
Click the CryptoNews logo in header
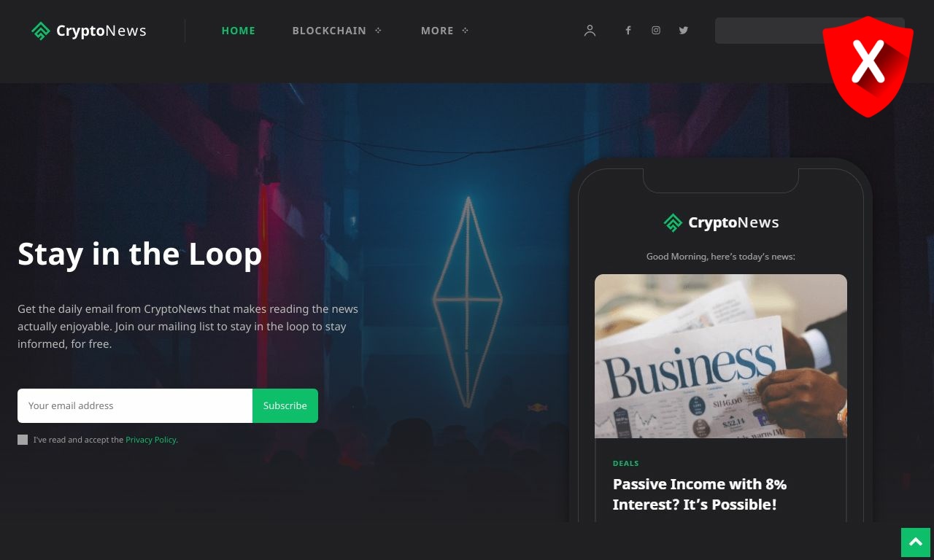coord(89,31)
